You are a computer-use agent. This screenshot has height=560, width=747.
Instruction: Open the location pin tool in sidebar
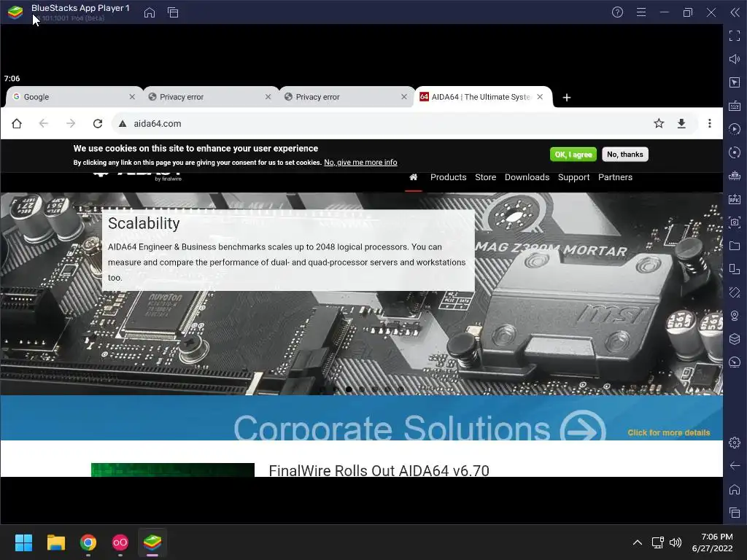[x=735, y=316]
